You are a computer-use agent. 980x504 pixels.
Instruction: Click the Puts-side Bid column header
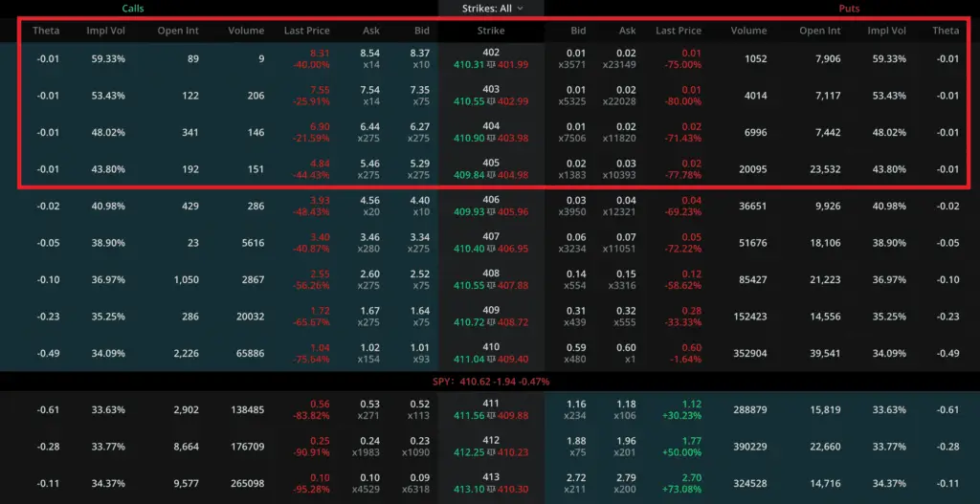[x=578, y=31]
